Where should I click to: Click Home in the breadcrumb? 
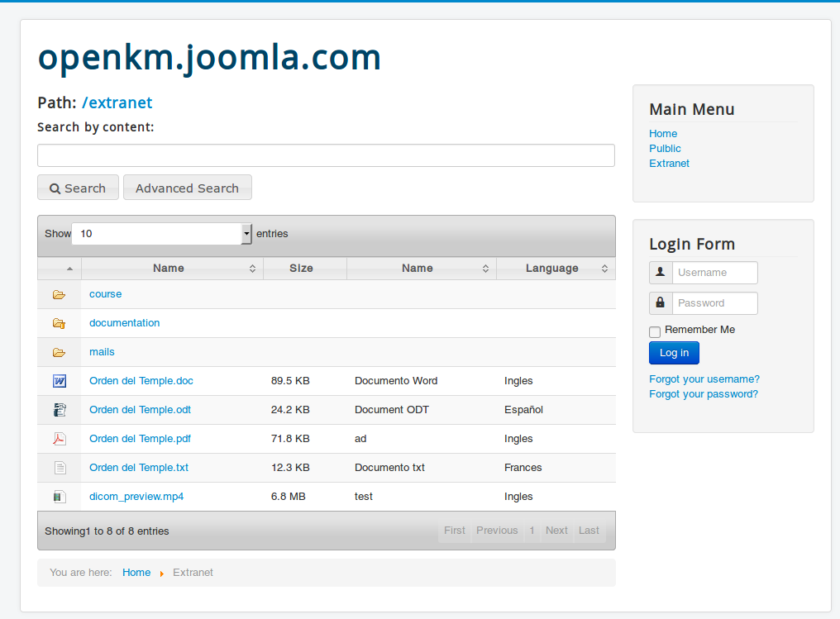click(136, 573)
